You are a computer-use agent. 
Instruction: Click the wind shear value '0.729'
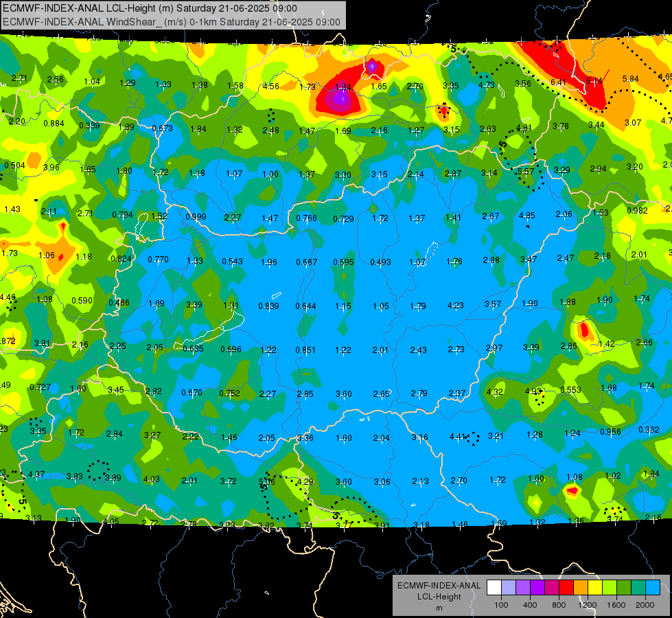344,219
